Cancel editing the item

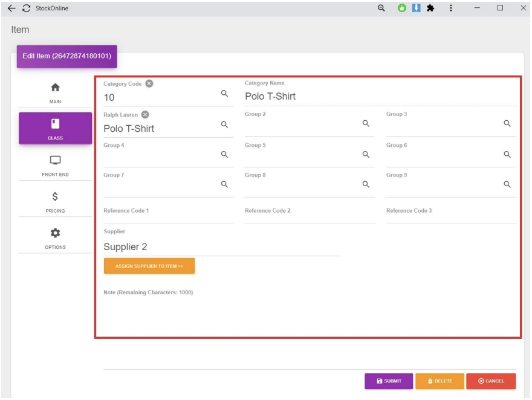pos(490,381)
